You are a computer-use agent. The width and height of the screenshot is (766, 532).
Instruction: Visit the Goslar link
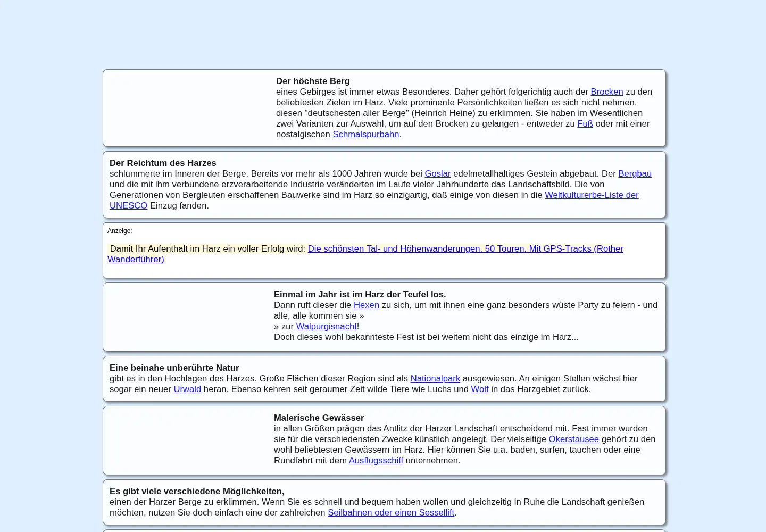tap(437, 173)
